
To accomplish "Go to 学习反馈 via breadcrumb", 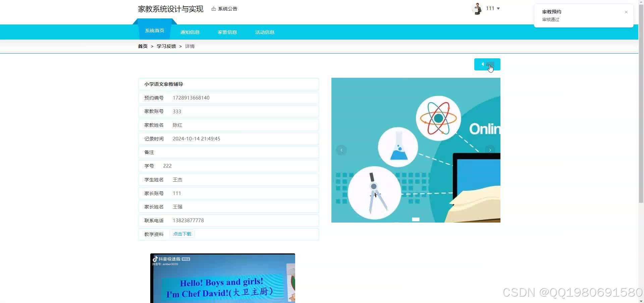I will coord(166,46).
